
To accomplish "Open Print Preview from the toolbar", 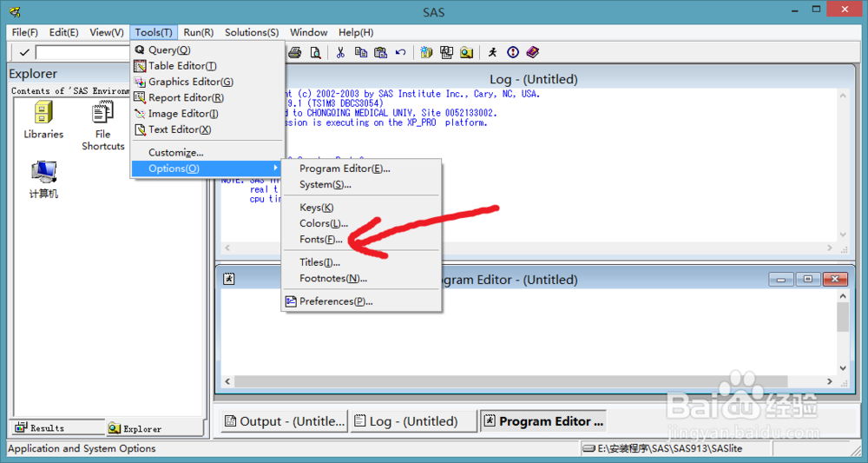I will coord(315,53).
